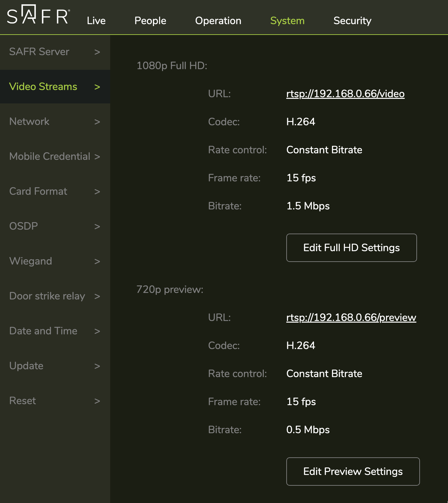The width and height of the screenshot is (448, 503).
Task: Select the System tab
Action: 287,21
